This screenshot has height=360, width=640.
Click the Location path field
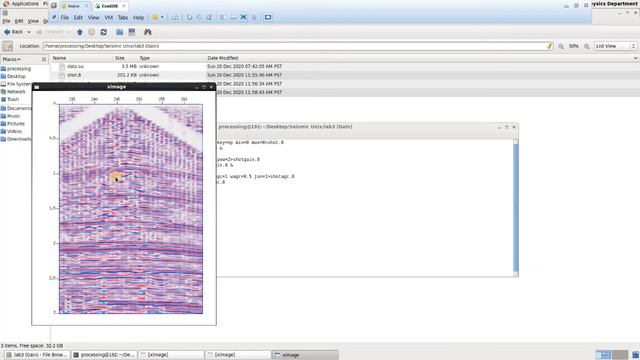[298, 46]
